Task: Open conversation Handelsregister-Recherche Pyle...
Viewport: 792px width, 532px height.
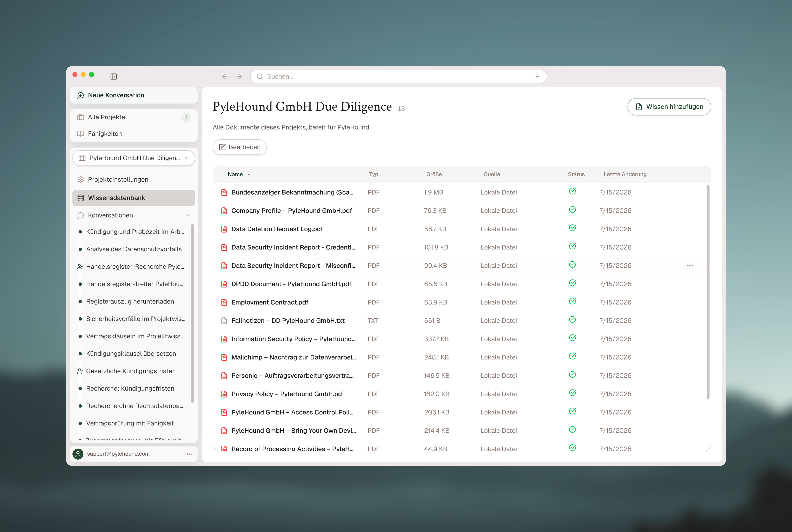Action: (135, 267)
